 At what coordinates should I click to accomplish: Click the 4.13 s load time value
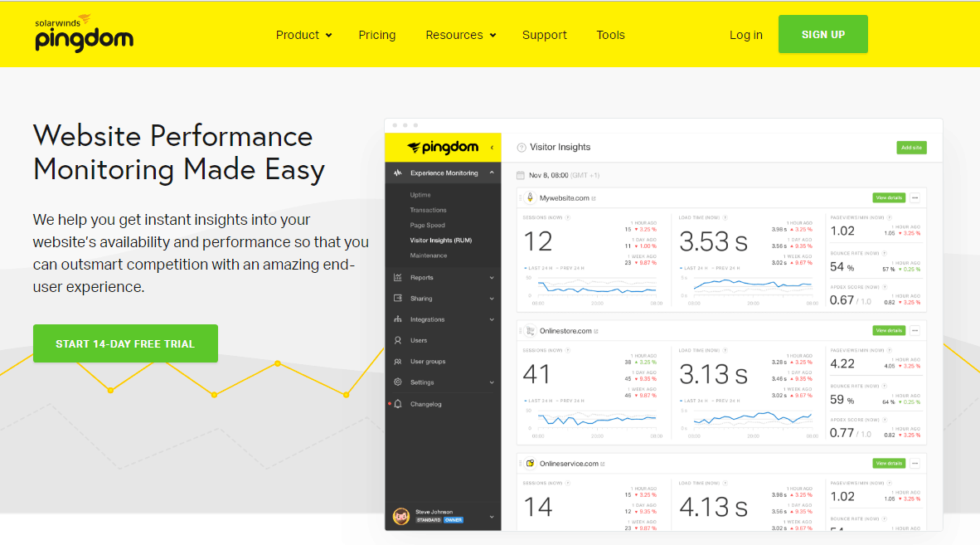pos(713,507)
